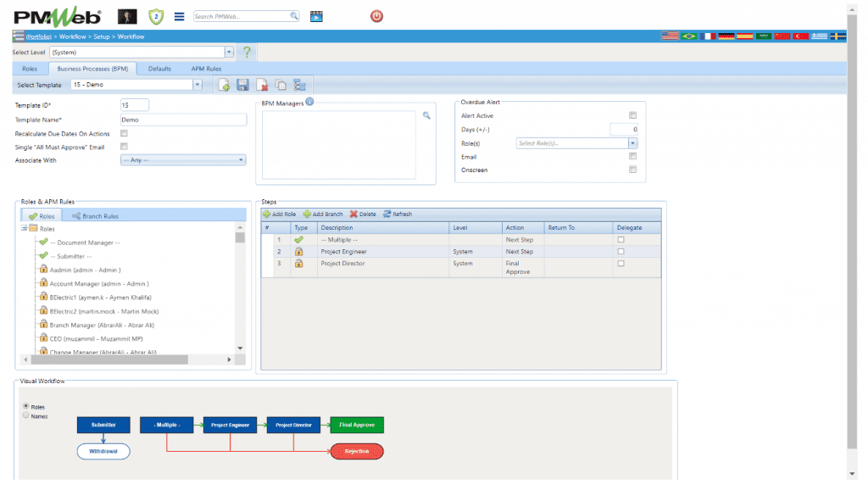Open the Roles sub-tab in Roles & APM Rules
Viewport: 868px width, 490px height.
42,216
